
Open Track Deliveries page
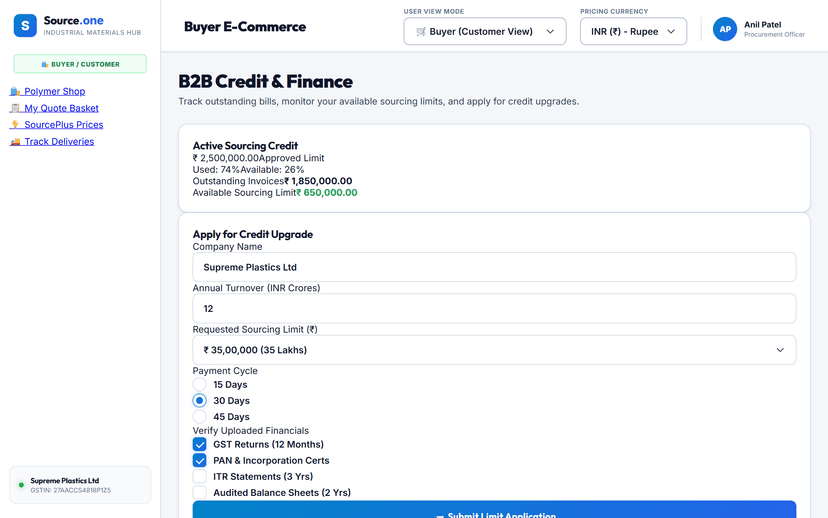tap(52, 142)
